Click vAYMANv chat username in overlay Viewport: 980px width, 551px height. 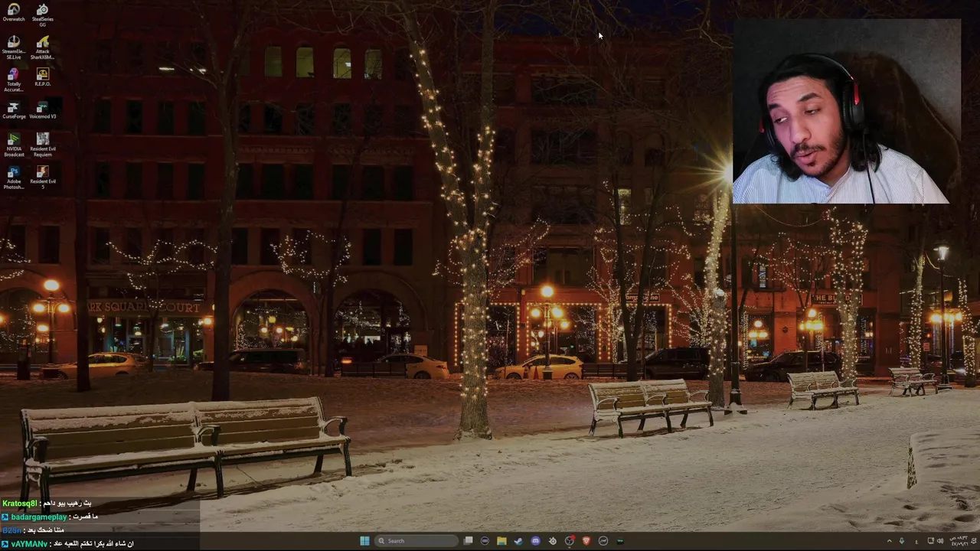29,543
